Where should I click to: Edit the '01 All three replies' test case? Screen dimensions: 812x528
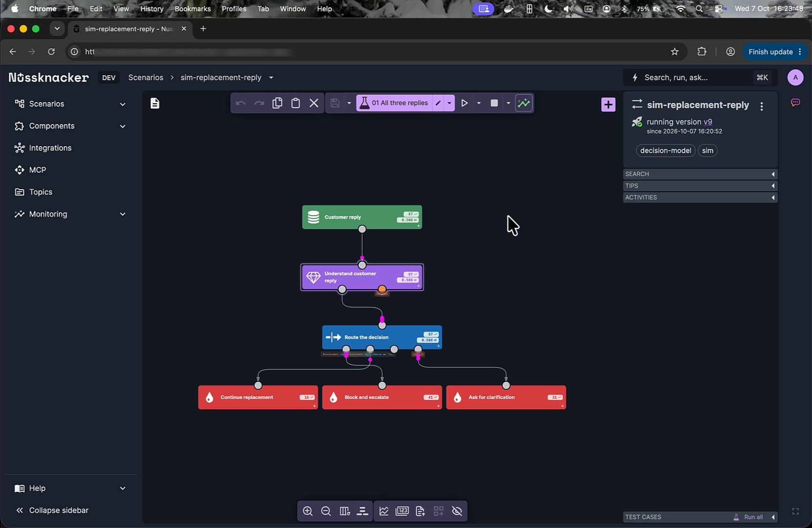(438, 103)
